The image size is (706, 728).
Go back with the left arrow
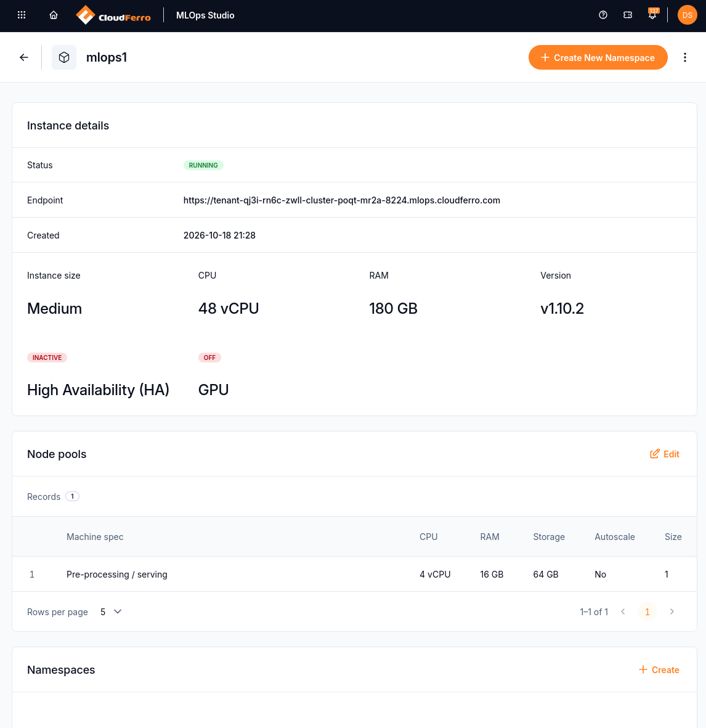click(23, 57)
